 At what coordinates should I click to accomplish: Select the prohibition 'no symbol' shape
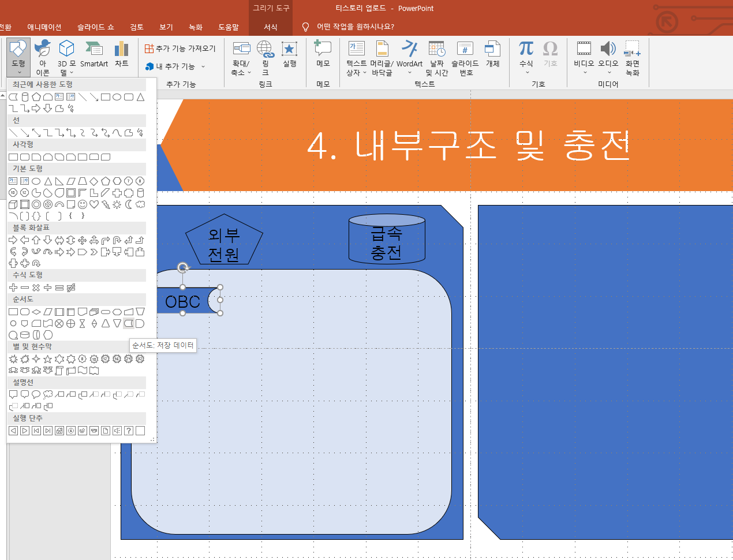48,204
